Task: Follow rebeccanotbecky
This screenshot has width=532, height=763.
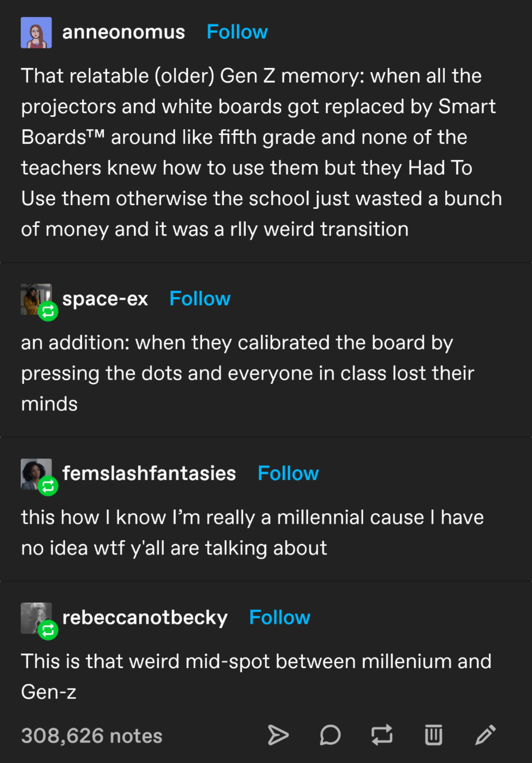Action: click(x=279, y=618)
